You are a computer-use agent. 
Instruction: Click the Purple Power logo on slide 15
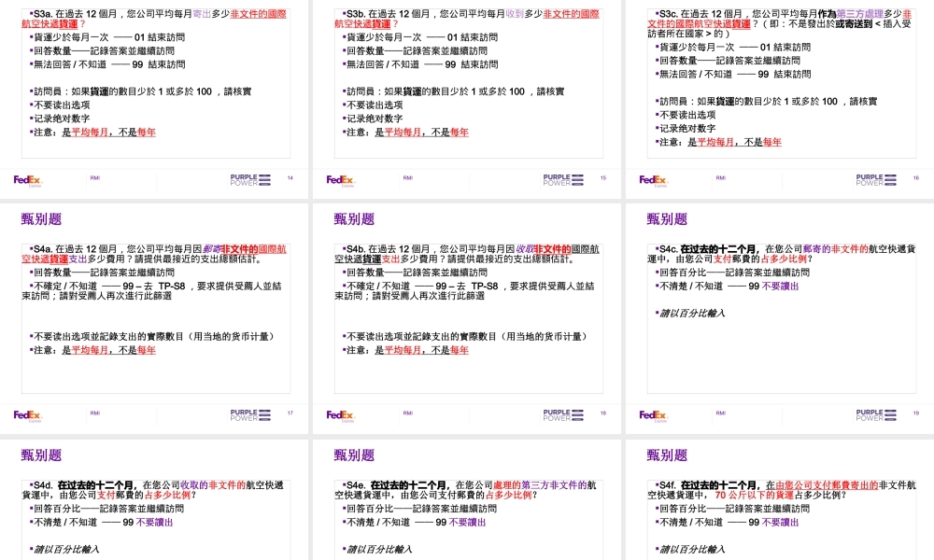(x=563, y=180)
